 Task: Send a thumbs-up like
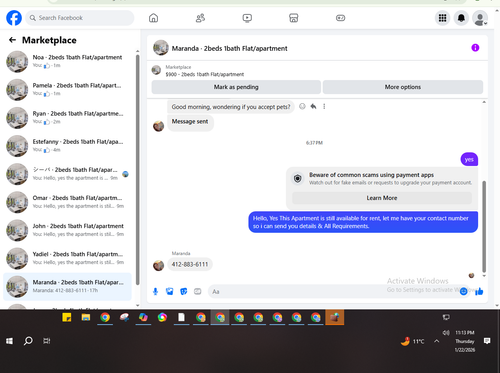click(x=479, y=292)
